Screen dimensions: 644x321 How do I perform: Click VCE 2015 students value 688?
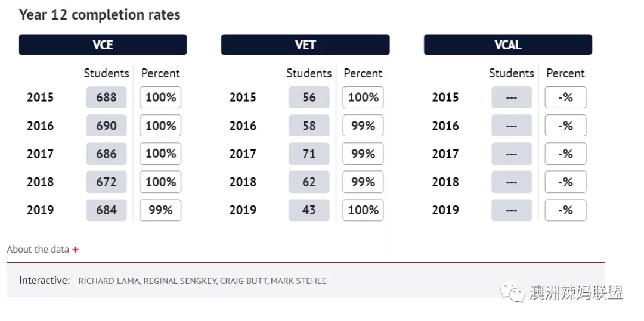pos(106,98)
